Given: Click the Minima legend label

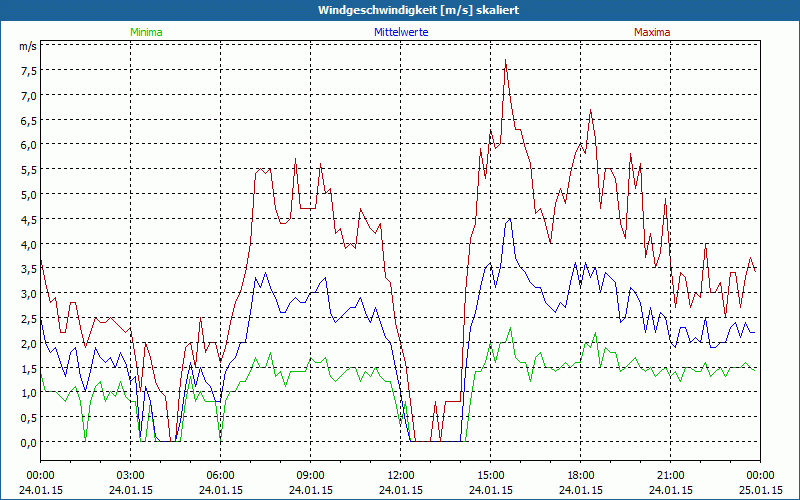Looking at the screenshot, I should [x=146, y=32].
